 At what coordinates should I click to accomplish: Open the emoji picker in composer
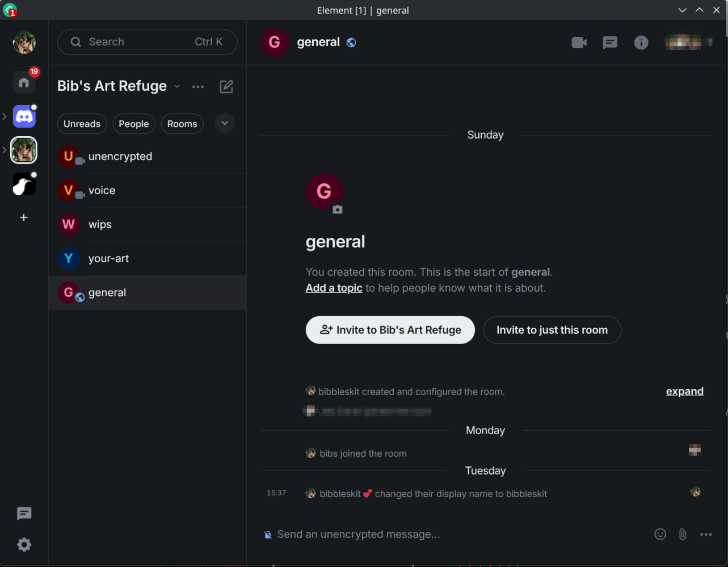[660, 534]
